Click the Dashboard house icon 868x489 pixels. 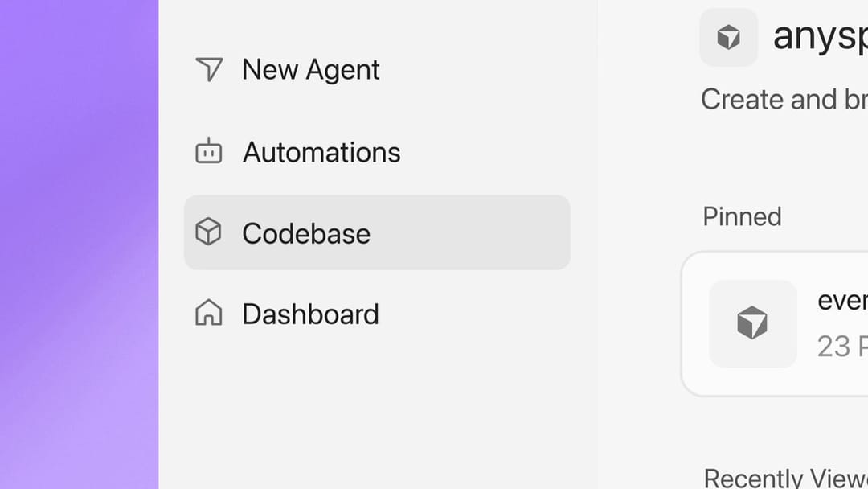click(209, 312)
